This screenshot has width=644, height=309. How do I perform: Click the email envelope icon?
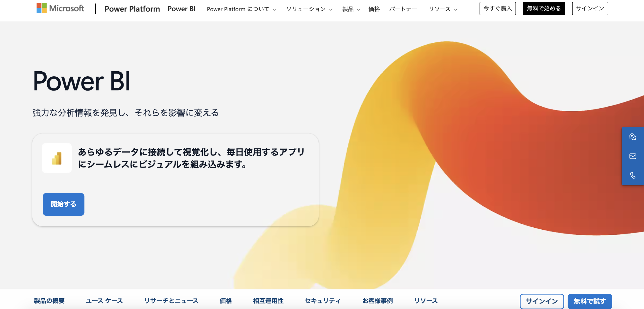pyautogui.click(x=632, y=156)
